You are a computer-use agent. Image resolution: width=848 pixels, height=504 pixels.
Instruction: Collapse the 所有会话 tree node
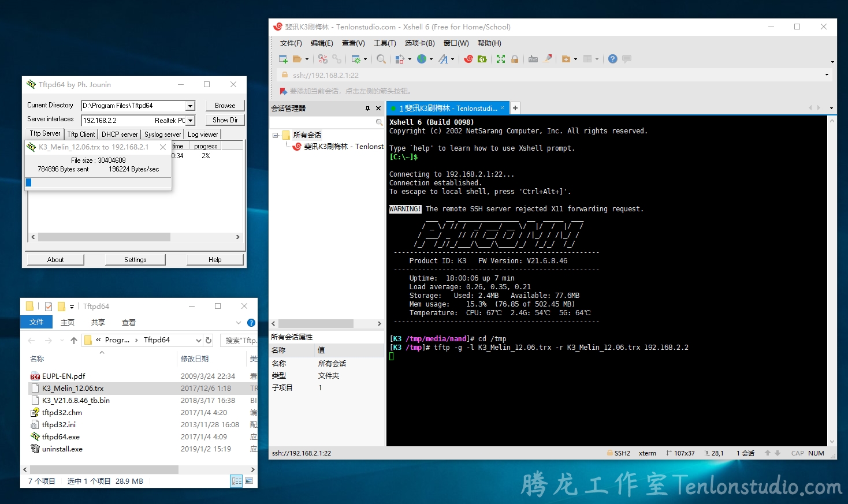275,135
